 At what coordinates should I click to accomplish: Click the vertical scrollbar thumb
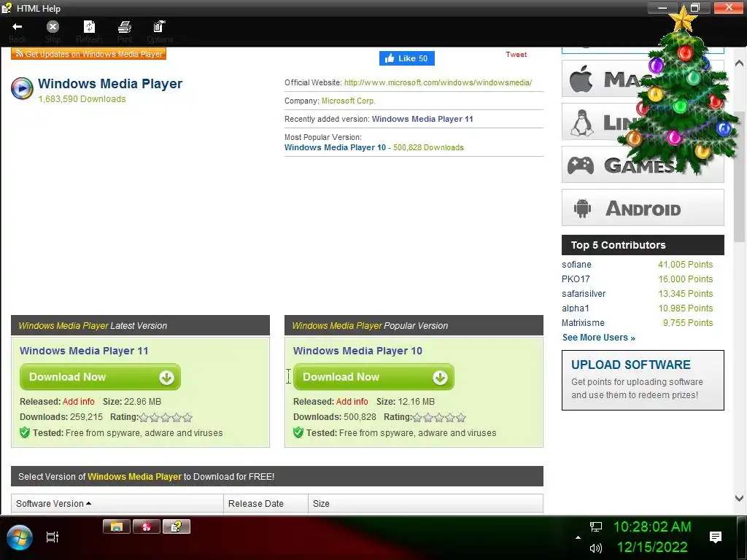coord(740,176)
